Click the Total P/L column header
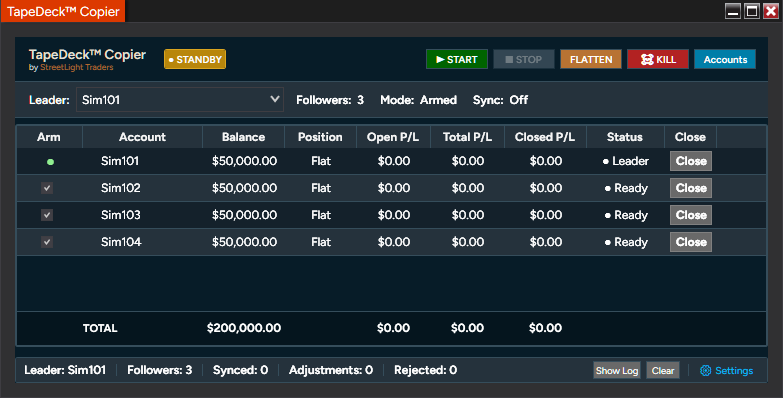783x398 pixels. tap(467, 137)
